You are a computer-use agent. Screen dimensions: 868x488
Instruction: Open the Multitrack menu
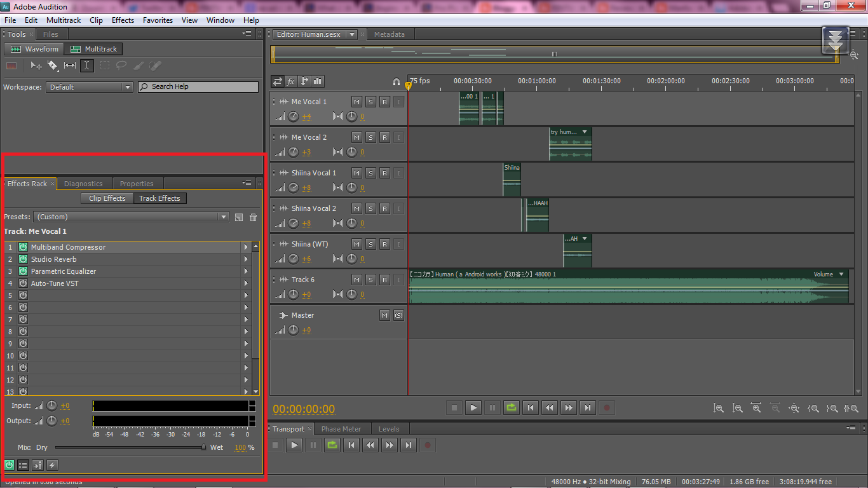coord(63,20)
